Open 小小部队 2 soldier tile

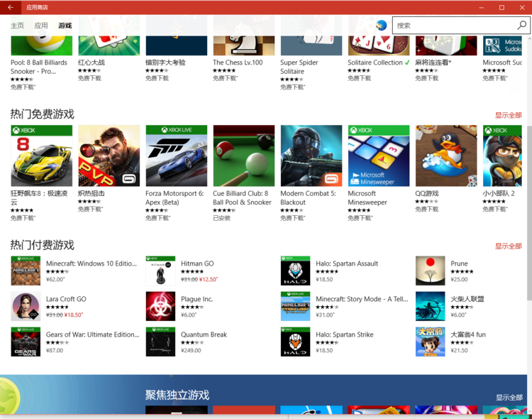(502, 156)
